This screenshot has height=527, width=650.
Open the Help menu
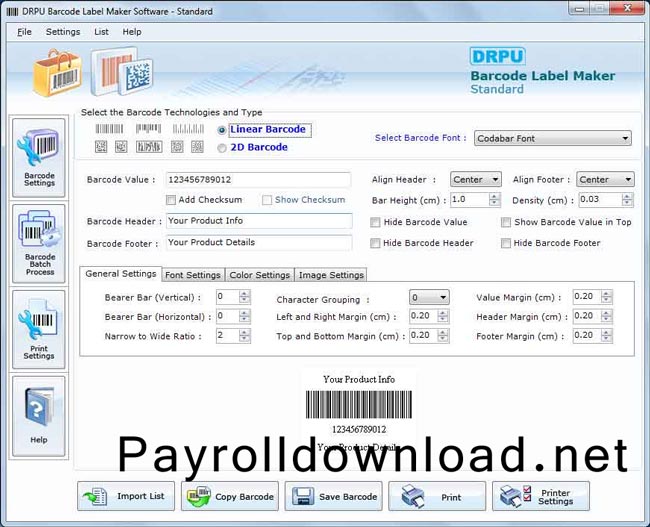(x=132, y=32)
